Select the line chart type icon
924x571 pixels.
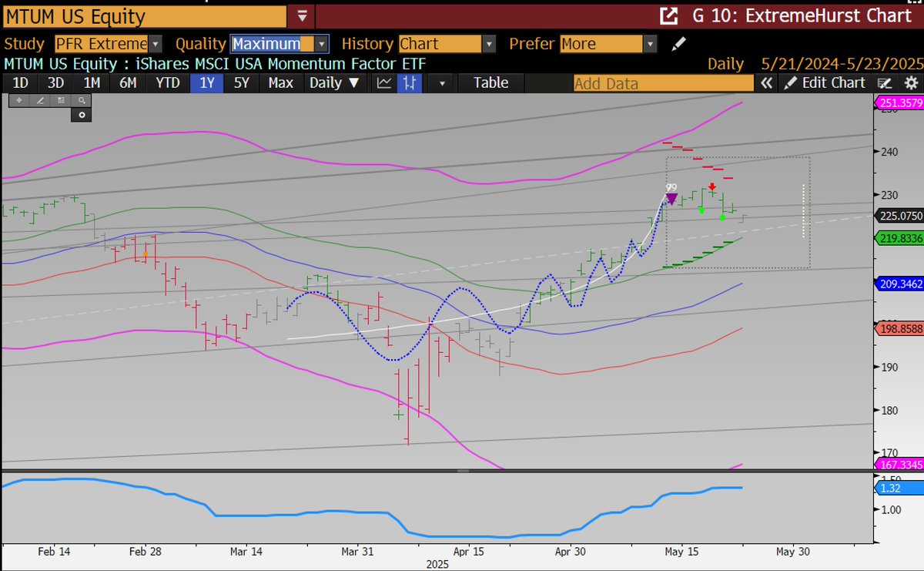pos(383,83)
